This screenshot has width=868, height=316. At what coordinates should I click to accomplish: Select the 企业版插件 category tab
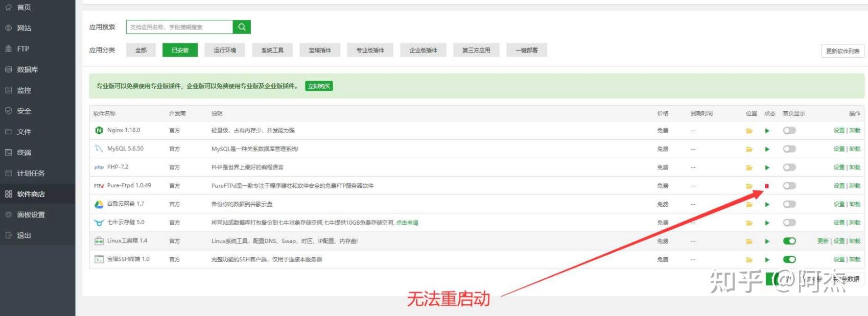pos(423,50)
